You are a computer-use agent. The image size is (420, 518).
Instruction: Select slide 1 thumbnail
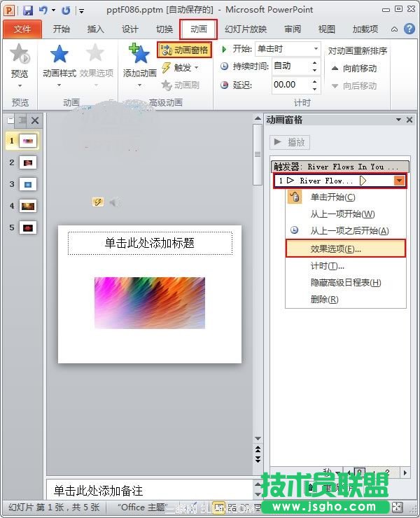(28, 141)
